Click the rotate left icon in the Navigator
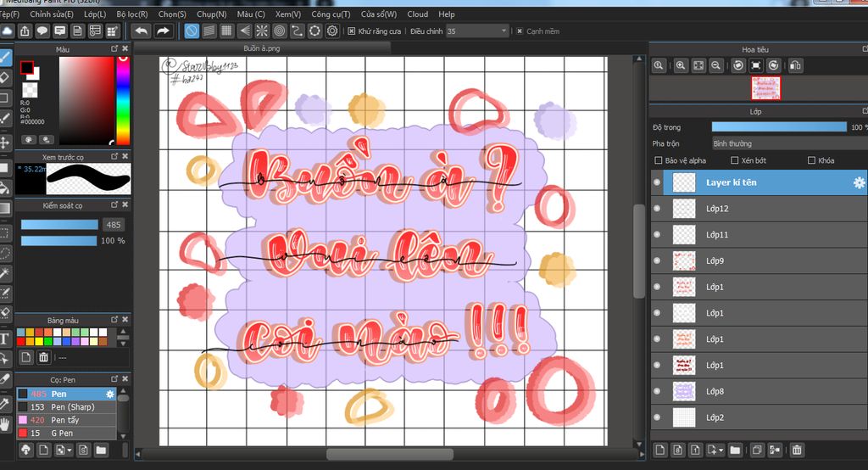Screen dimensions: 868x470 [738, 65]
